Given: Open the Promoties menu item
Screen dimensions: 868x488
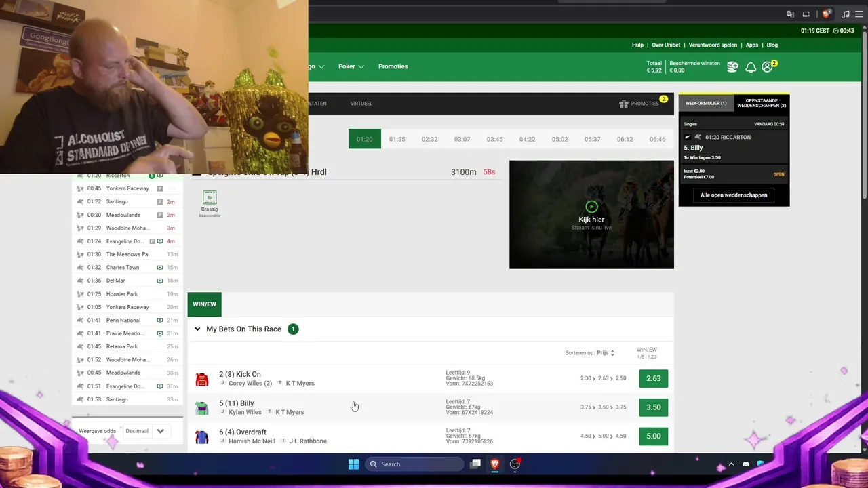Looking at the screenshot, I should point(393,66).
